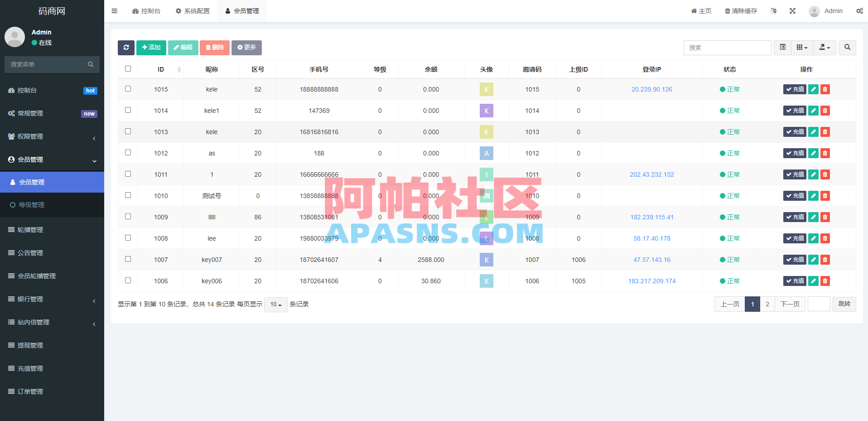Image resolution: width=868 pixels, height=421 pixels.
Task: Tick the checkbox beside member kele1
Action: tap(128, 110)
